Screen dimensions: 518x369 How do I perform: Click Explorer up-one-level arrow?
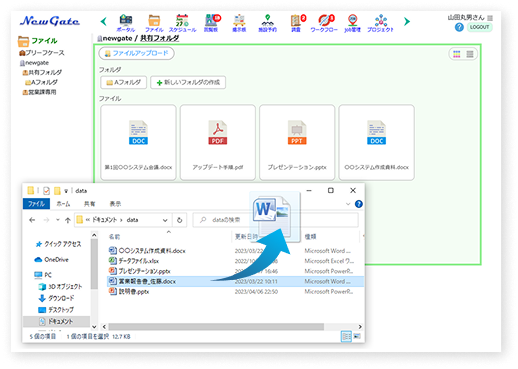pos(68,220)
